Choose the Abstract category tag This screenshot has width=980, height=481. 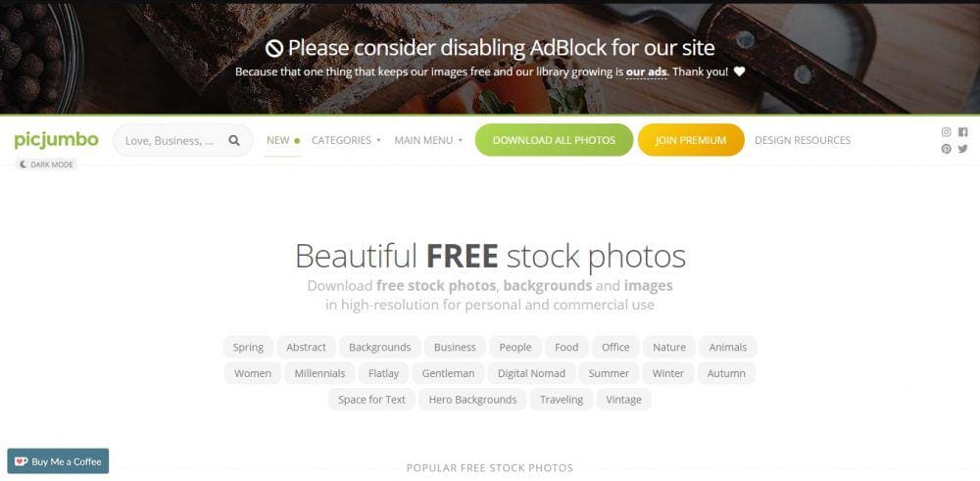[x=306, y=347]
